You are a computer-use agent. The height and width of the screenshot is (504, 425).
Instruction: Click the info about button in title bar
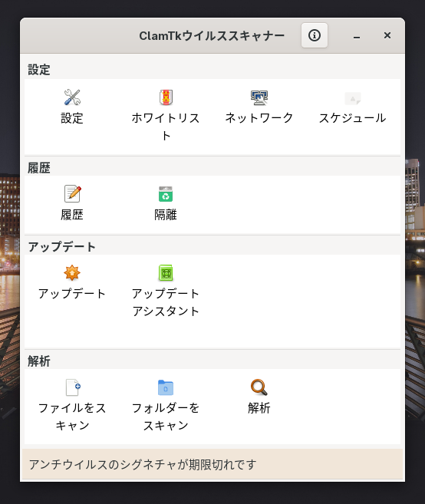pyautogui.click(x=315, y=35)
